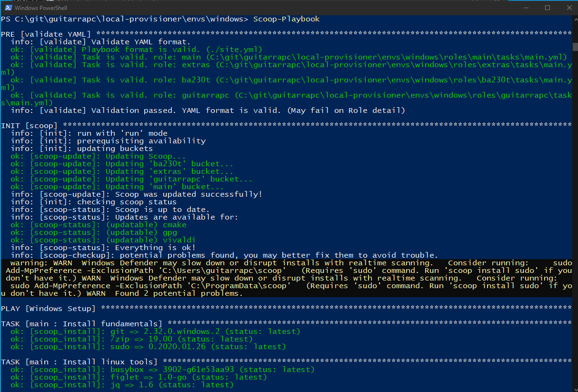
Task: Click the PowerShell icon in title bar
Action: pyautogui.click(x=7, y=8)
